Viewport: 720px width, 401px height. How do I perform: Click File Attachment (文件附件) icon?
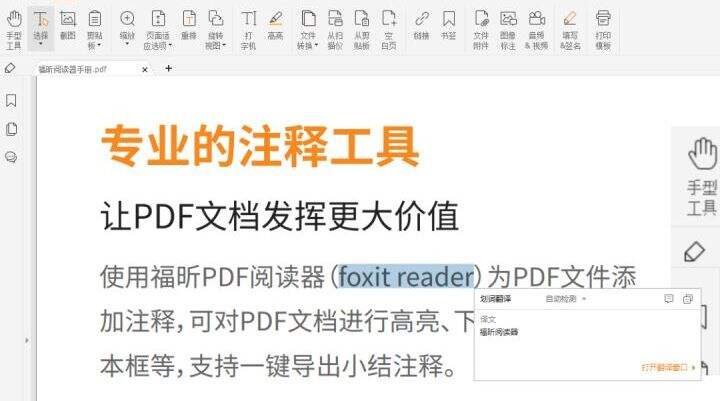[481, 19]
